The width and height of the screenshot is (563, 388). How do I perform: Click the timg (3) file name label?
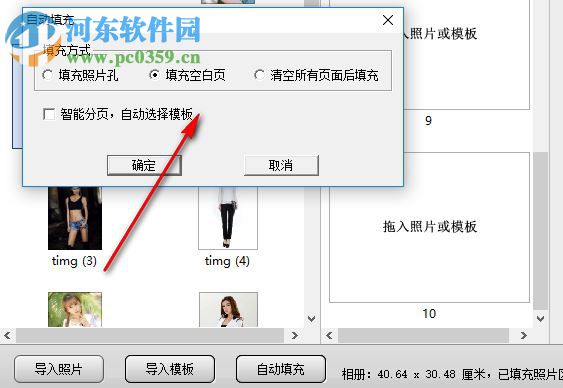(74, 261)
